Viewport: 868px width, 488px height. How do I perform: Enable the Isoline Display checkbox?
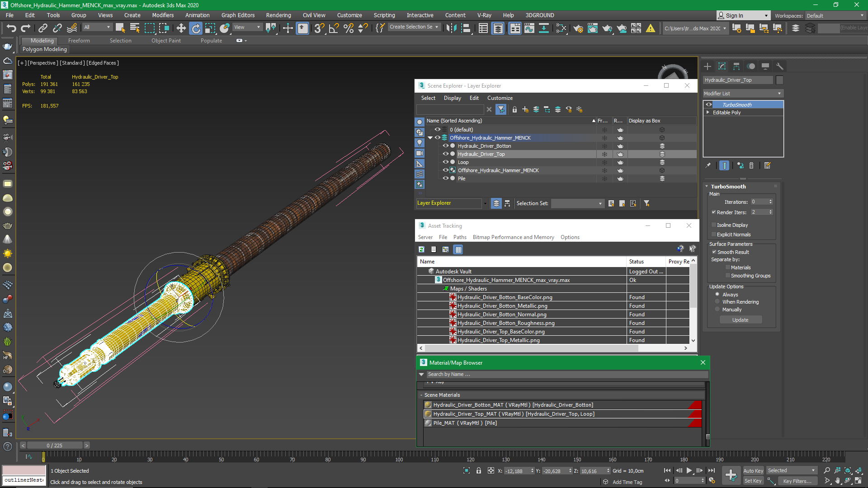[714, 225]
